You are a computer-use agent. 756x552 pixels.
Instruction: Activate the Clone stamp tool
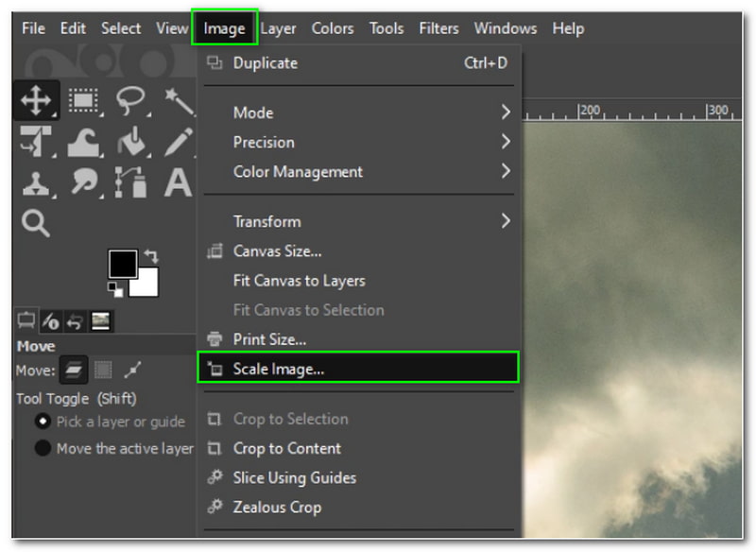(36, 183)
